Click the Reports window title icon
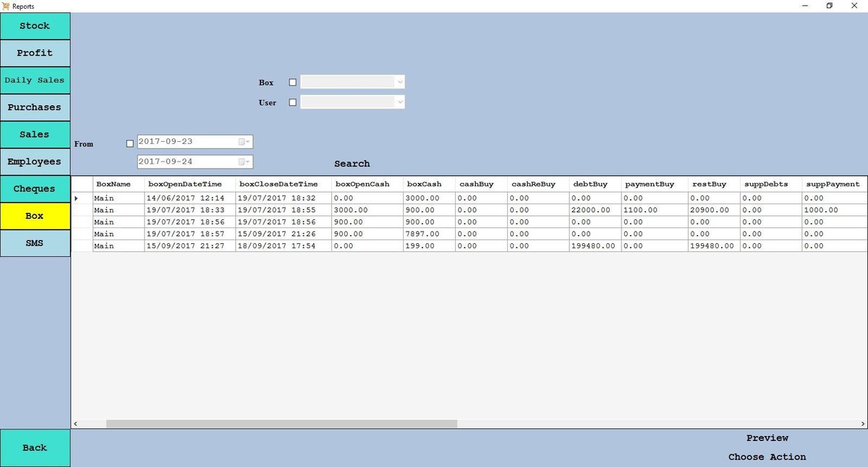868x467 pixels. pyautogui.click(x=6, y=6)
